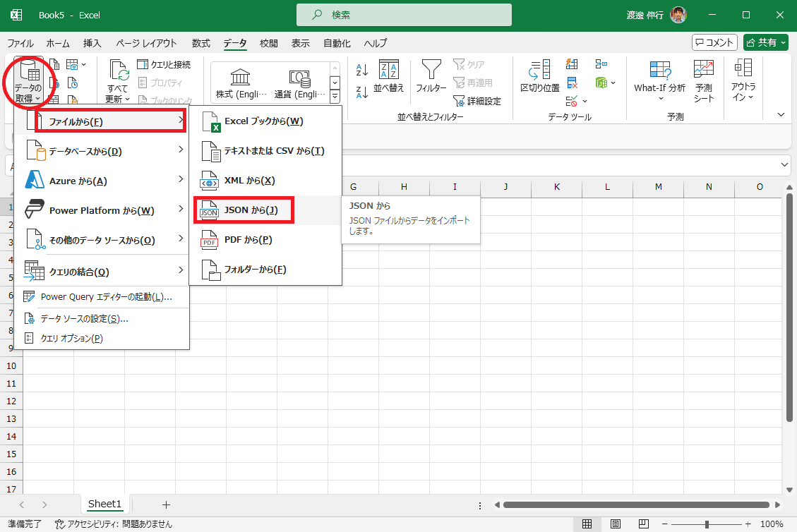Choose Excel ブックから(W) in submenu
Image resolution: width=797 pixels, height=532 pixels.
coord(265,121)
